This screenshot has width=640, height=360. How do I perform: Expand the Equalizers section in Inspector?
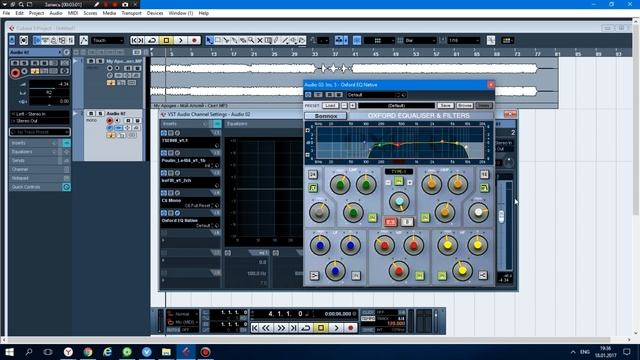point(40,152)
